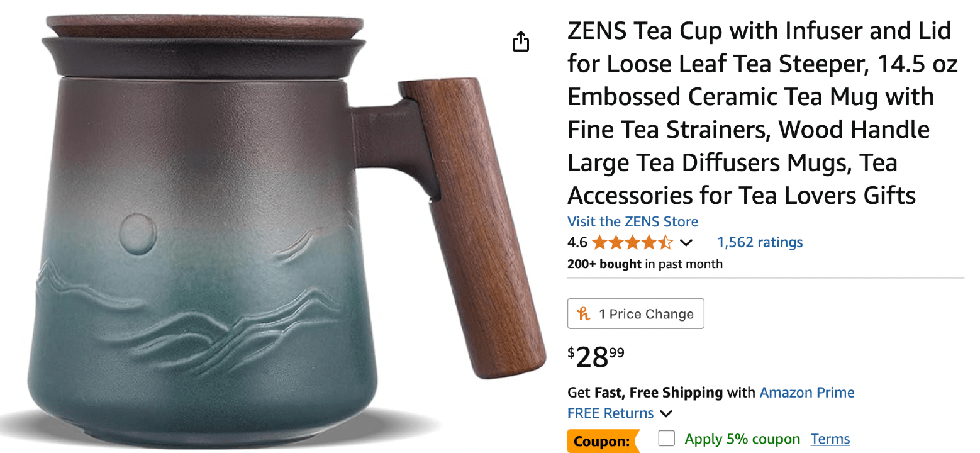Click the ZENS Tea Cup product title
The width and height of the screenshot is (980, 453).
762,113
